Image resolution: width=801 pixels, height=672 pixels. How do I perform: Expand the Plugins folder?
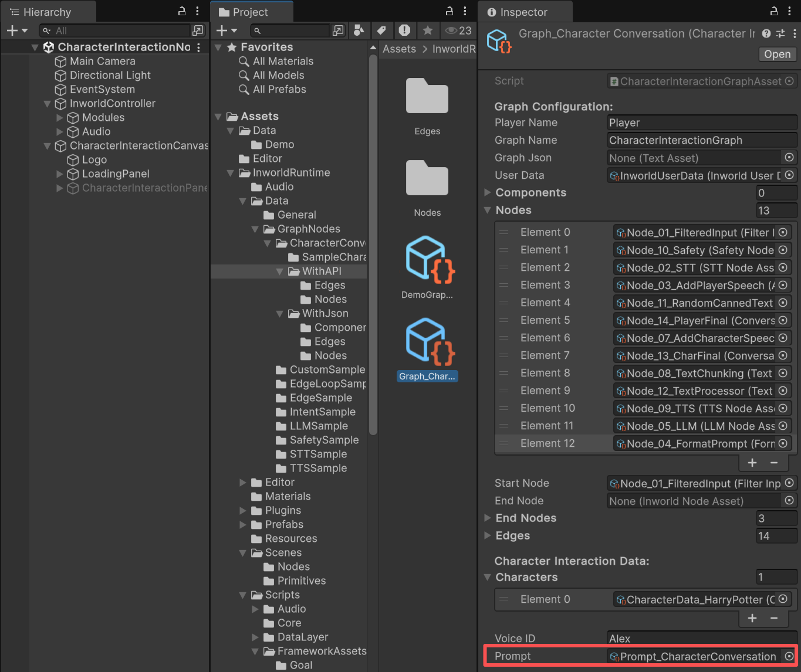tap(243, 511)
